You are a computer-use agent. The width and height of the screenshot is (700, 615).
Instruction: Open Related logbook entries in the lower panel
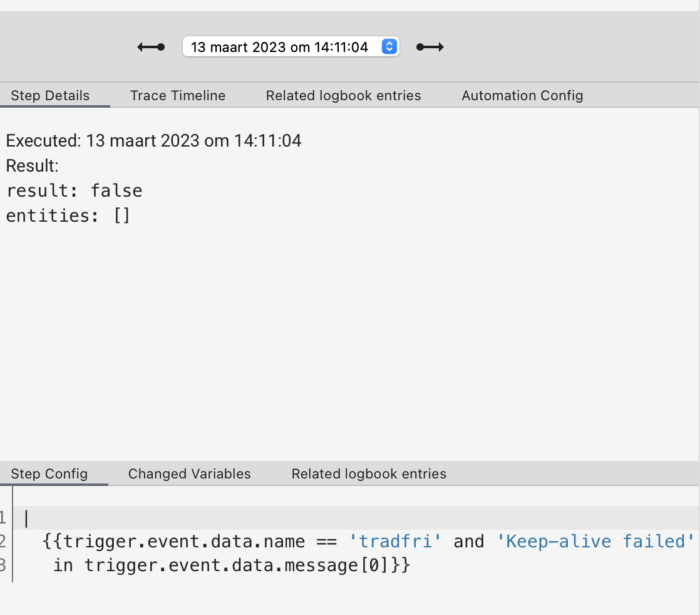[368, 473]
